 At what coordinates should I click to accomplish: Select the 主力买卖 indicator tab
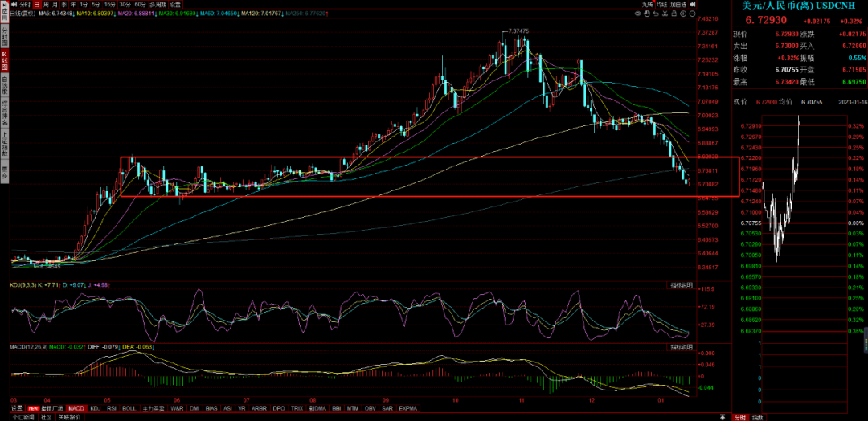coord(154,408)
